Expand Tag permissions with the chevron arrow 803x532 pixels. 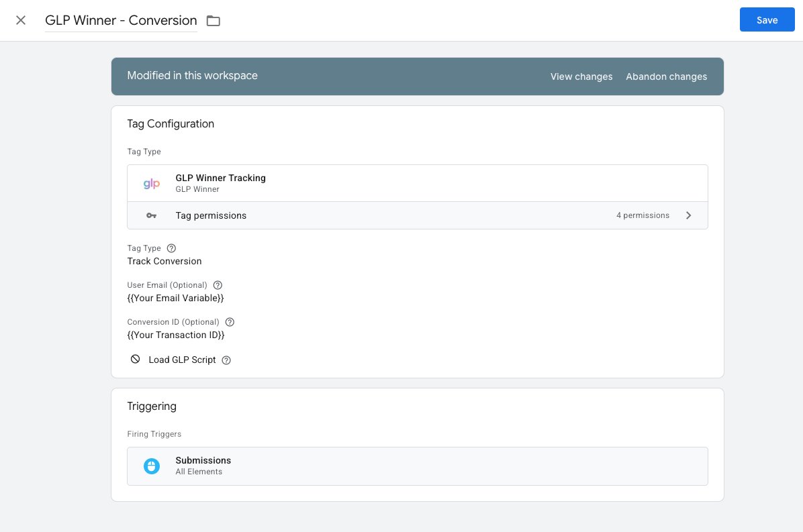[688, 215]
